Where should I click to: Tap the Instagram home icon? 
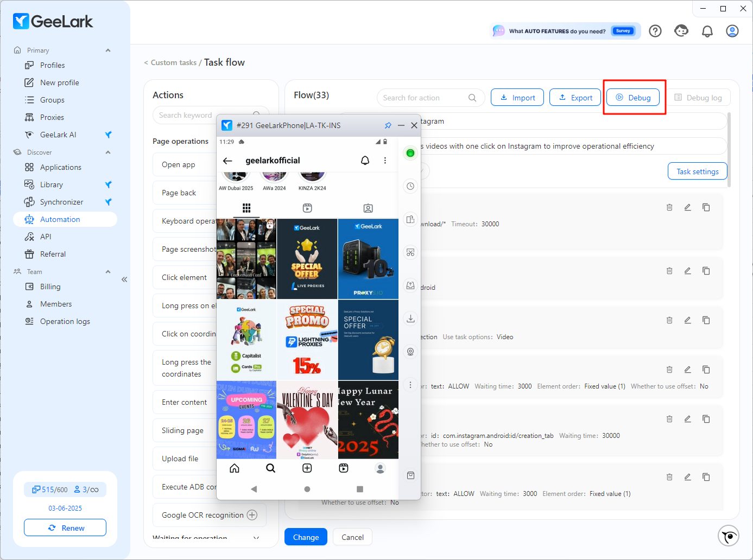point(235,468)
